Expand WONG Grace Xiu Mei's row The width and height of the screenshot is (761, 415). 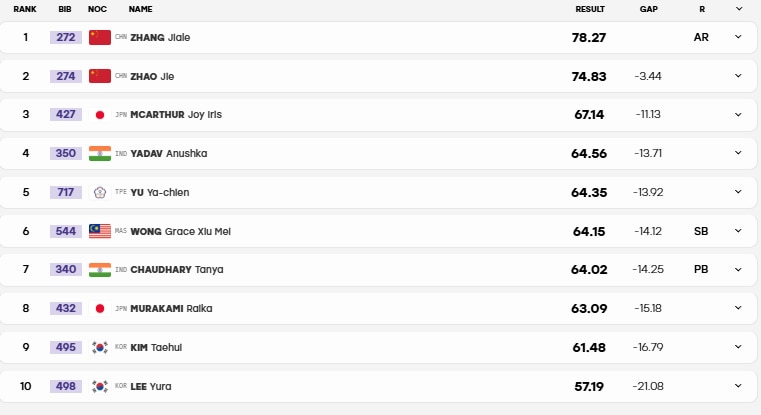coord(738,231)
